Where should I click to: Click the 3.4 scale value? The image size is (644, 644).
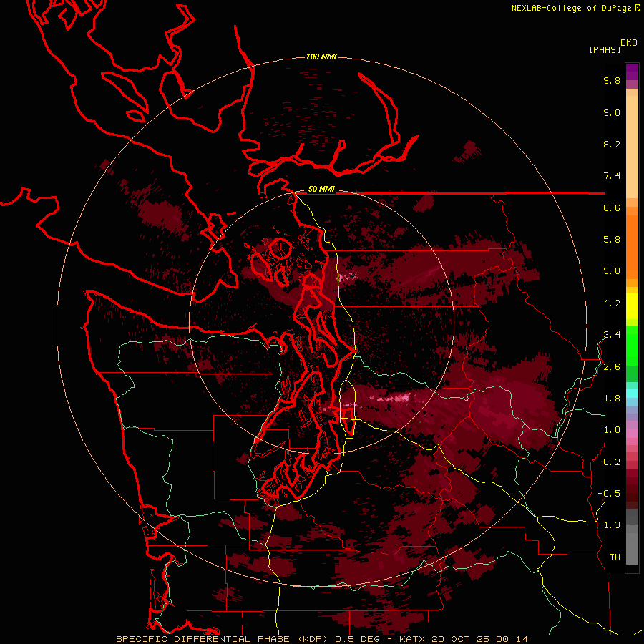pos(612,335)
